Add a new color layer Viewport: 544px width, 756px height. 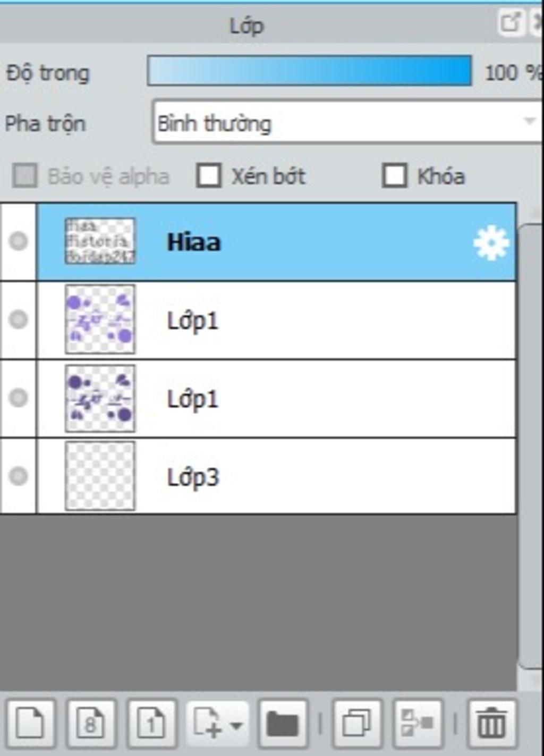[30, 724]
